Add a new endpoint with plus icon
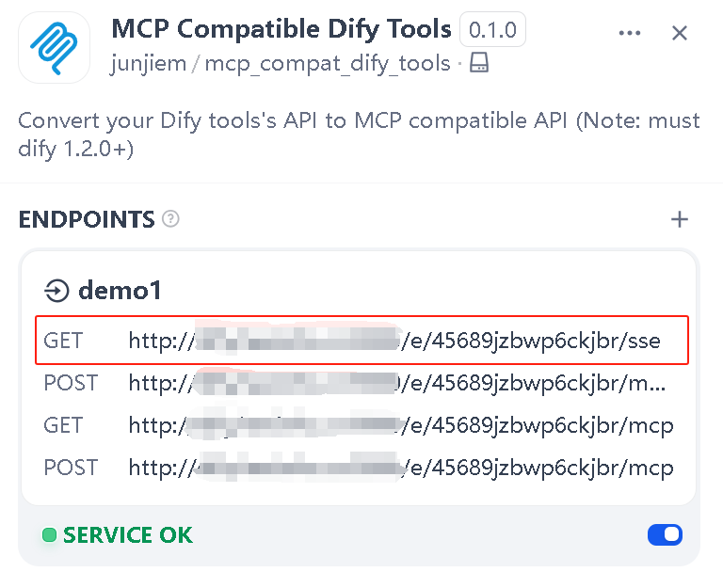Viewport: 723px width, 588px height. coord(680,219)
